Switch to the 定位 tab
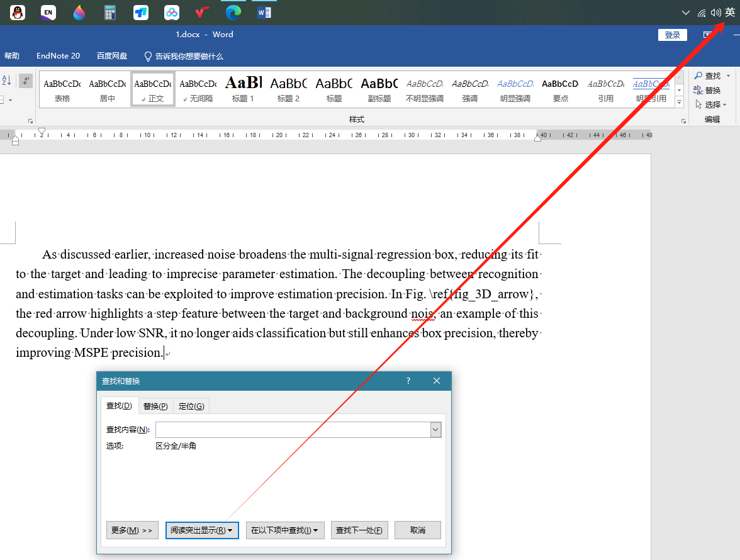 (191, 405)
